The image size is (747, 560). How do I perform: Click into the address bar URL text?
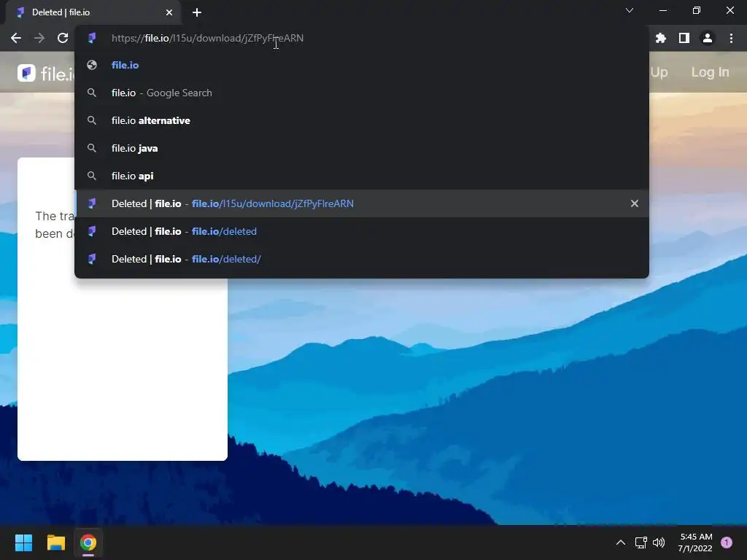click(x=207, y=38)
